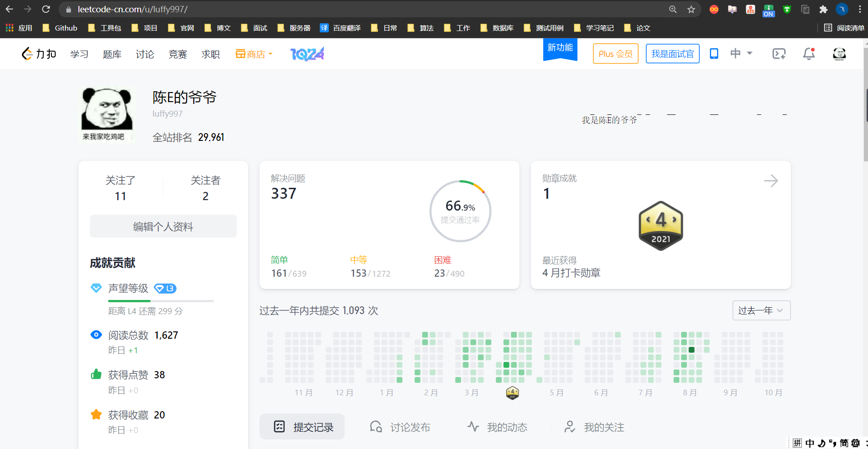Click the arrow on 勋章成就 card

(771, 181)
